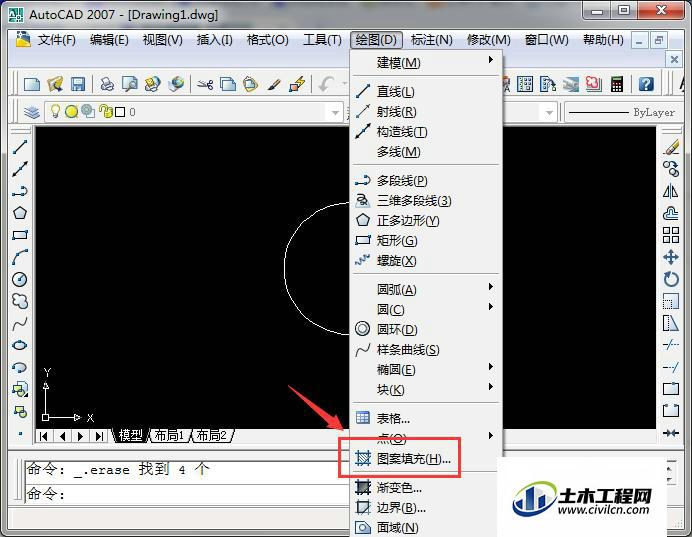The width and height of the screenshot is (692, 537).
Task: Click the Array tool in right toolbar
Action: 671,235
